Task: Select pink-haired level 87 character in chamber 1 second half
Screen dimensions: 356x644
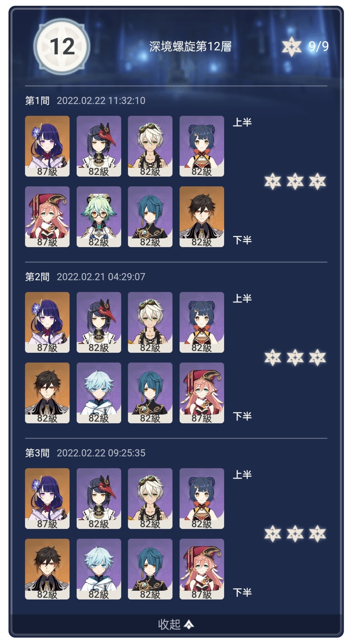Action: tap(47, 217)
